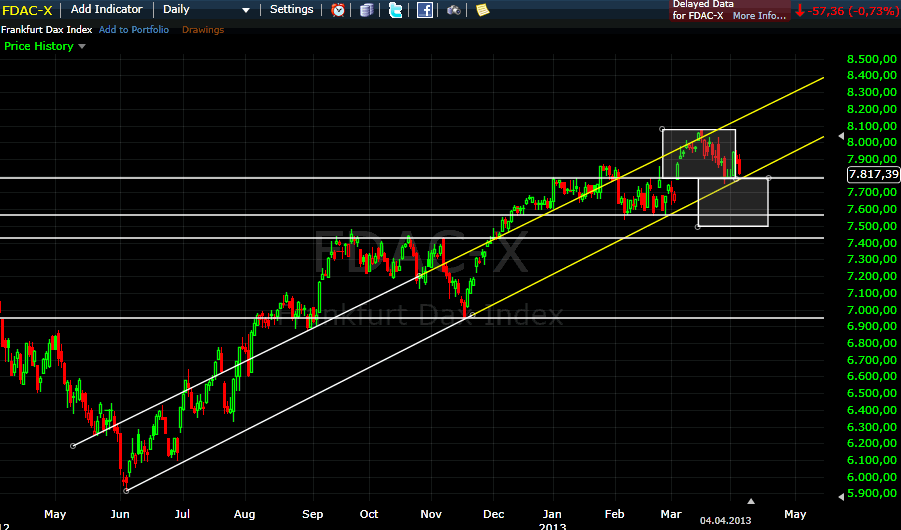Click the up triangle above 04.04.2013

750,501
